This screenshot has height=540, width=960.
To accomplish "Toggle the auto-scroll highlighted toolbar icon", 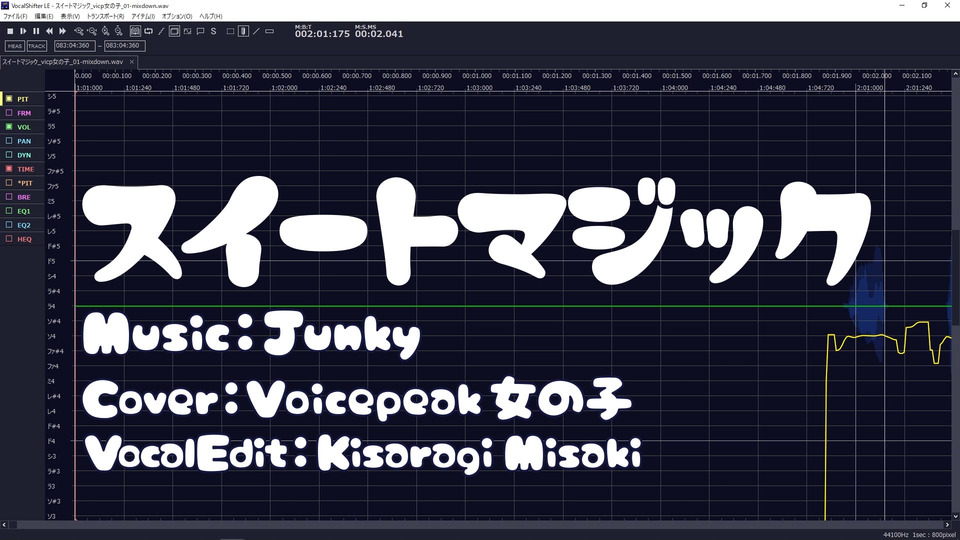I will click(135, 31).
